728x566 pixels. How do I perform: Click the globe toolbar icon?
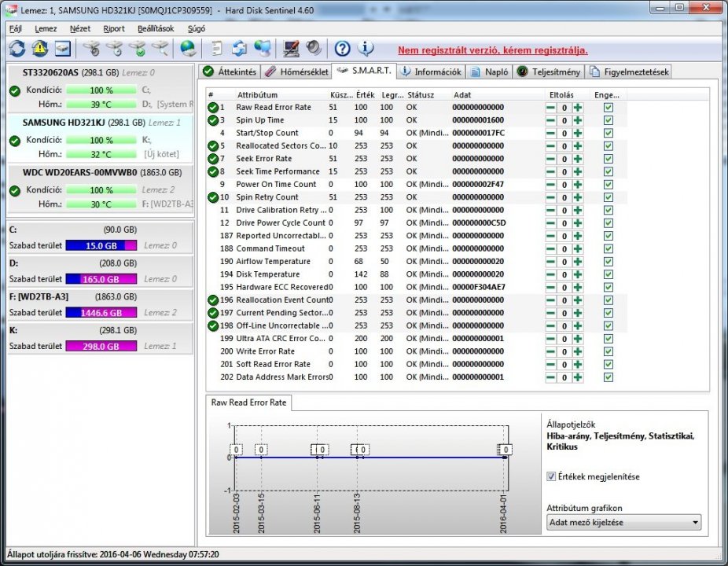pos(189,49)
